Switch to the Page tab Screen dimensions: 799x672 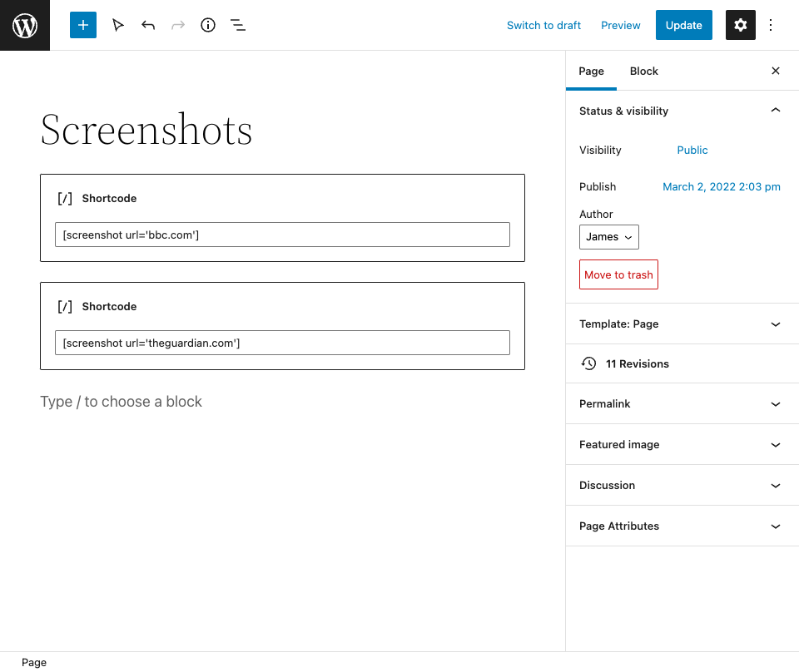(591, 71)
